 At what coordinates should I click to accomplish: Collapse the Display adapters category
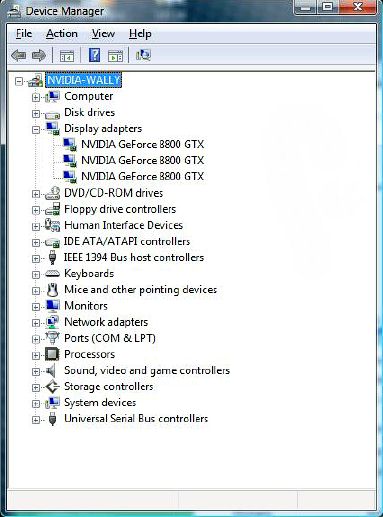(36, 130)
